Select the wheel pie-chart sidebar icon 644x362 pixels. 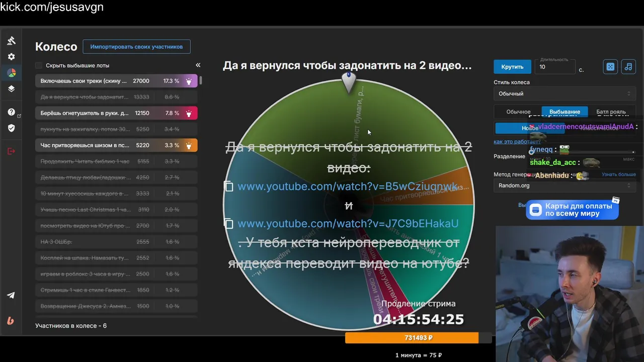pos(11,73)
